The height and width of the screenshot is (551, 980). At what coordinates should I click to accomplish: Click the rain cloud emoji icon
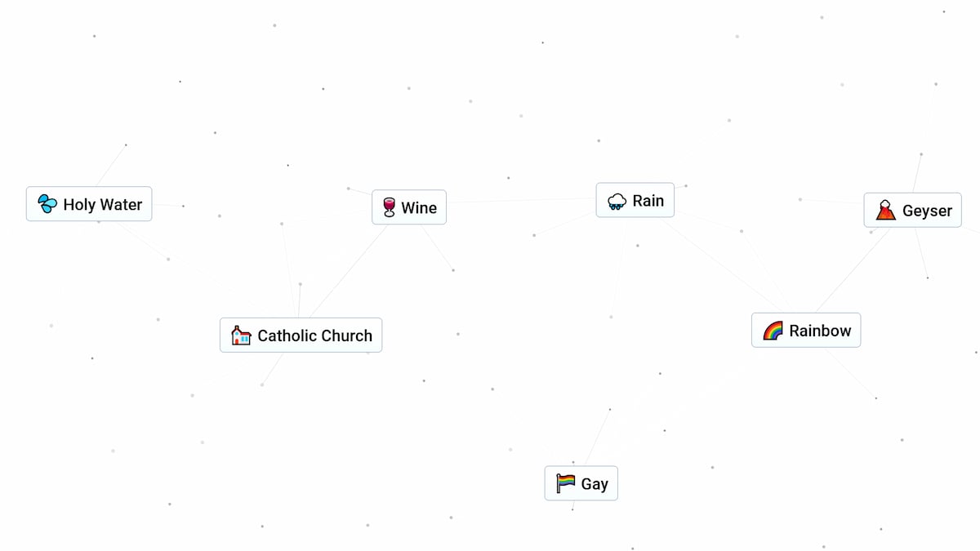(x=617, y=201)
